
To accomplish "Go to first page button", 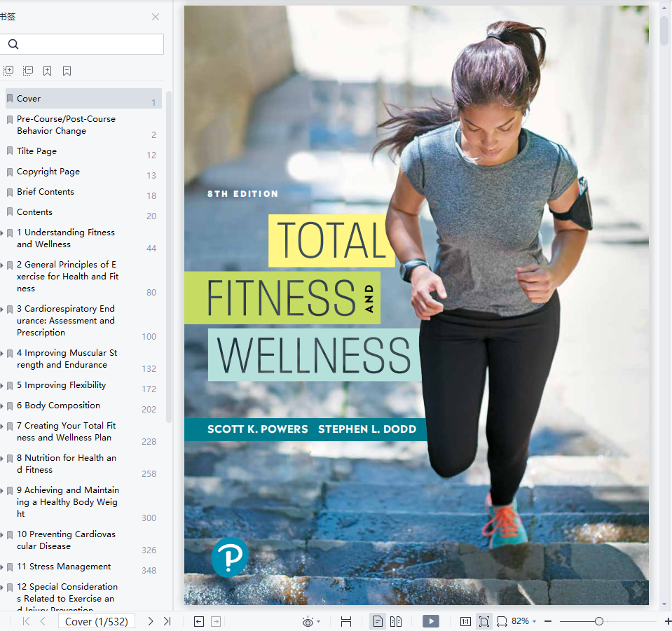I will [26, 621].
